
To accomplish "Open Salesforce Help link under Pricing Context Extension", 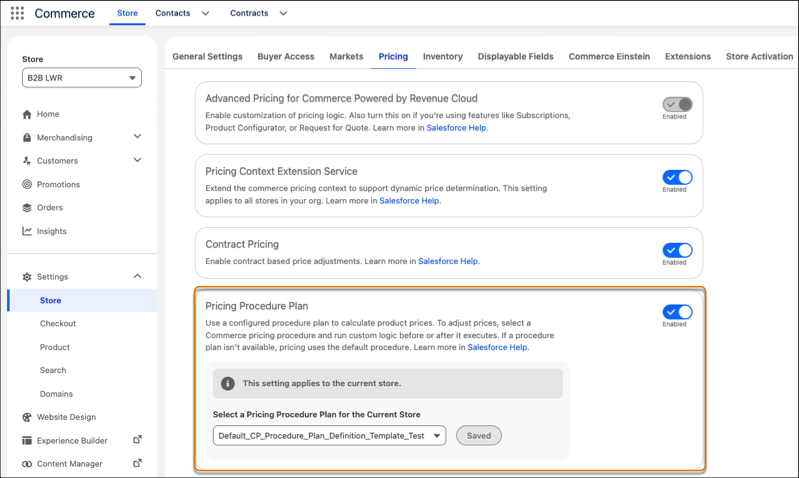I will 409,201.
